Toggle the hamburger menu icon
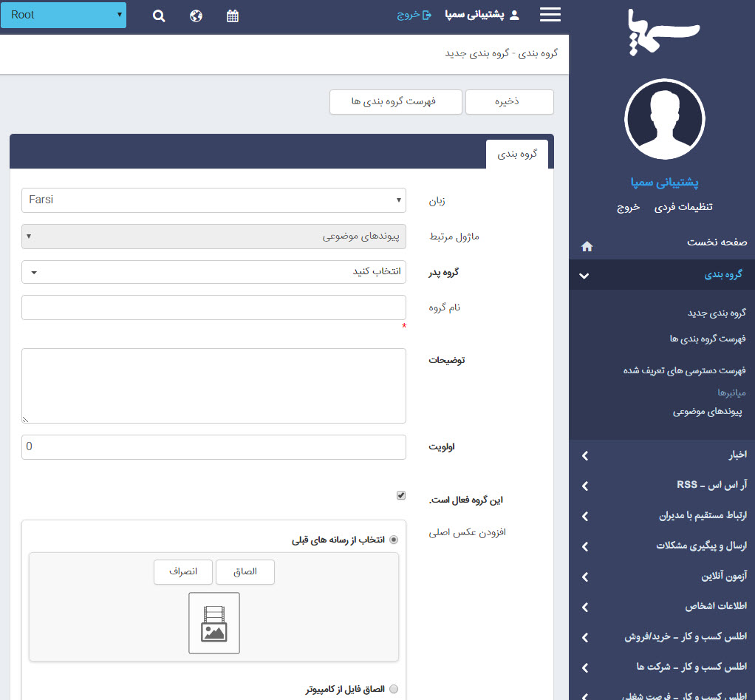 point(550,15)
